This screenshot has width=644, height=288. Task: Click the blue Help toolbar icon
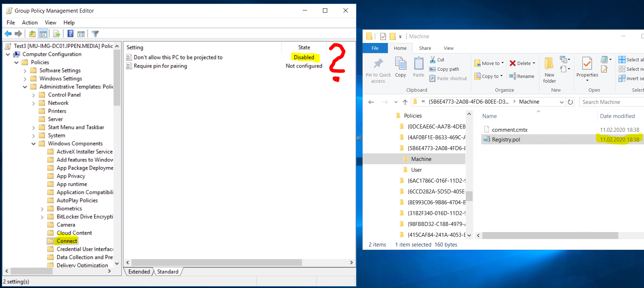coord(71,34)
